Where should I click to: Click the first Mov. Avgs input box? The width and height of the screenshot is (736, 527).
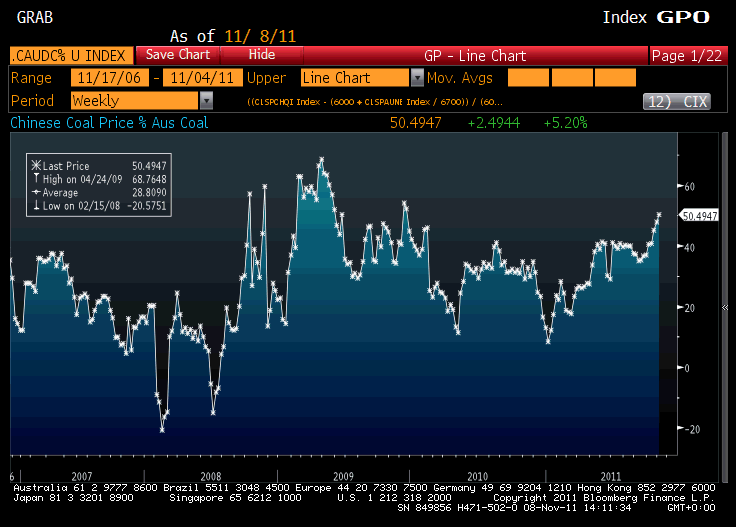click(x=528, y=78)
